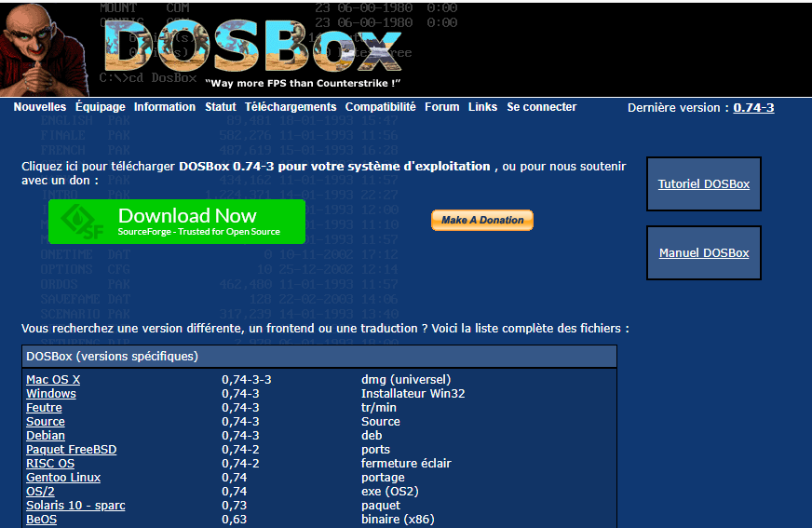The width and height of the screenshot is (812, 528).
Task: Open the Manuel DOSBox link
Action: [704, 252]
